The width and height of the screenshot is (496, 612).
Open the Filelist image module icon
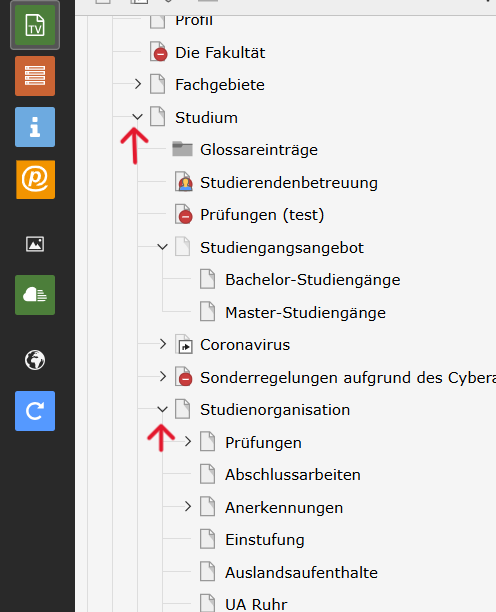pyautogui.click(x=35, y=244)
